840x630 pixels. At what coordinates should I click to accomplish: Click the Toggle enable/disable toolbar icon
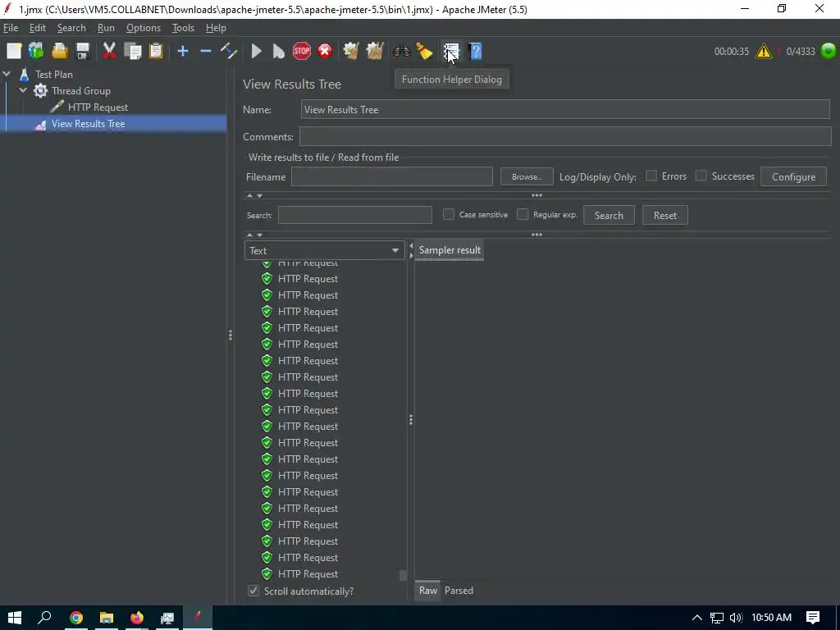(229, 51)
